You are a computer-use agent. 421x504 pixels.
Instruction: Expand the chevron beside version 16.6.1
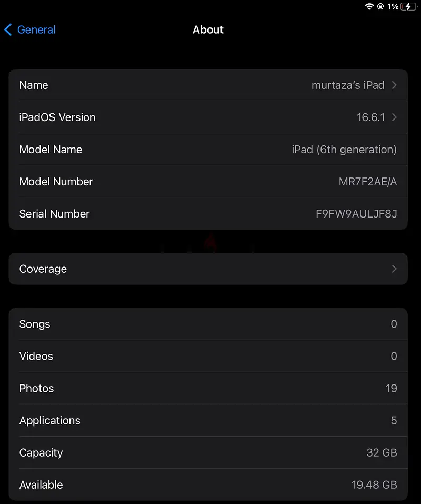point(394,117)
